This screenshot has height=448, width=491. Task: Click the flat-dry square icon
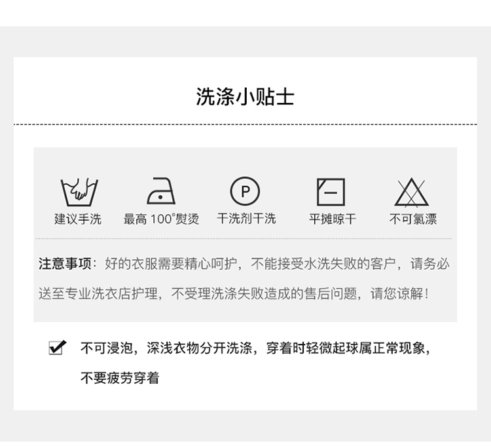click(331, 192)
